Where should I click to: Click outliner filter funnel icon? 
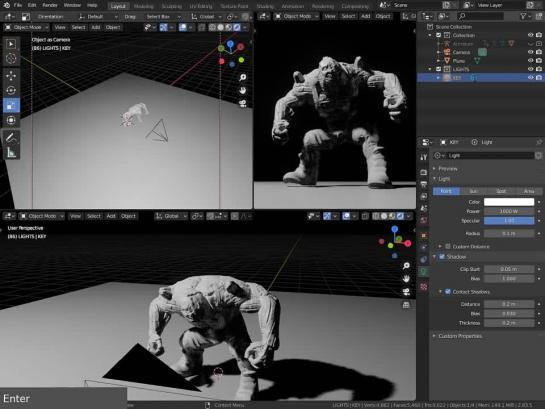tap(523, 16)
